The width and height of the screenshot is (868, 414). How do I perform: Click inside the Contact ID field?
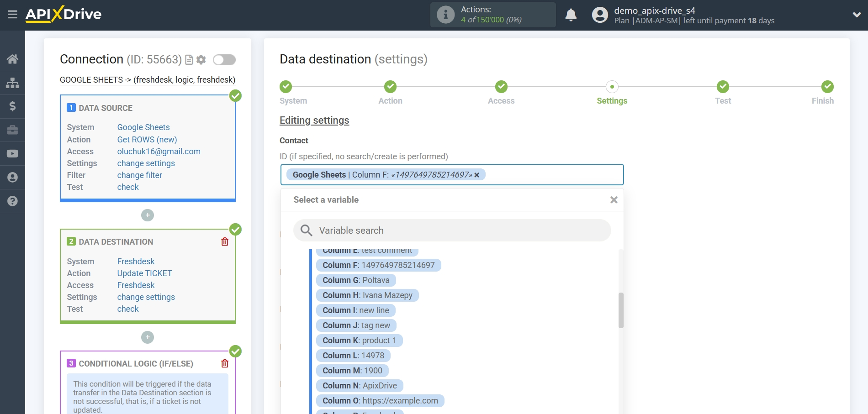[452, 175]
